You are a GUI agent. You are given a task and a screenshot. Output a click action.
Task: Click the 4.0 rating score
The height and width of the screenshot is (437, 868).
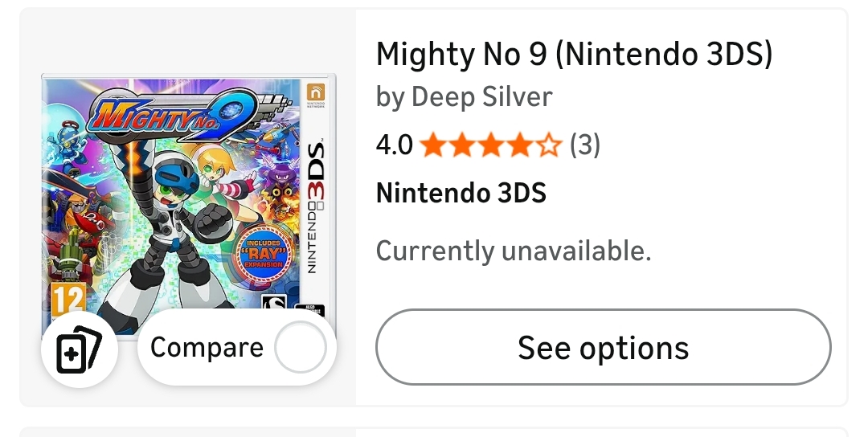pos(394,145)
